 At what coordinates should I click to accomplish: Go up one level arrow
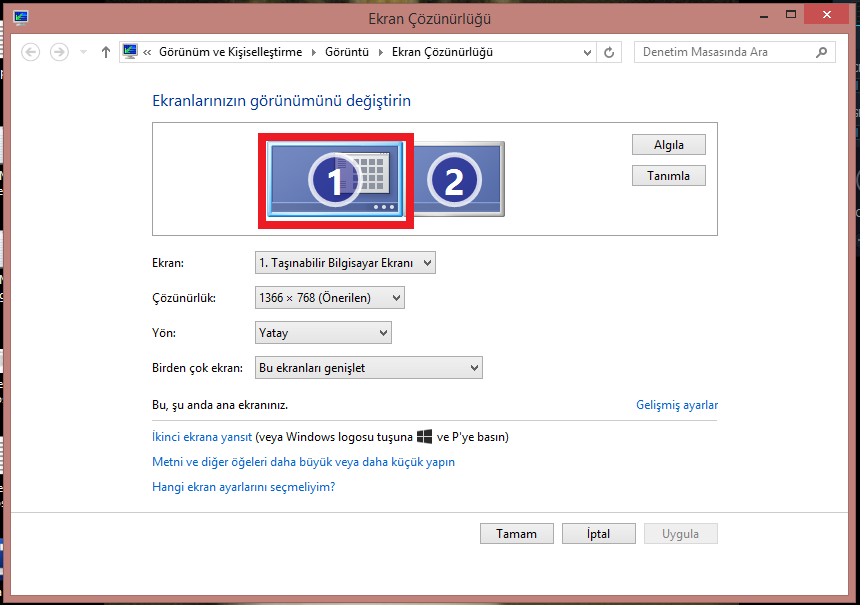[106, 52]
